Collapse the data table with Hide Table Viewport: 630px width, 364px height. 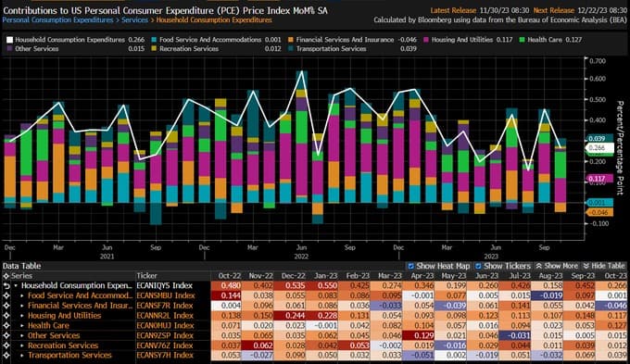click(x=604, y=266)
